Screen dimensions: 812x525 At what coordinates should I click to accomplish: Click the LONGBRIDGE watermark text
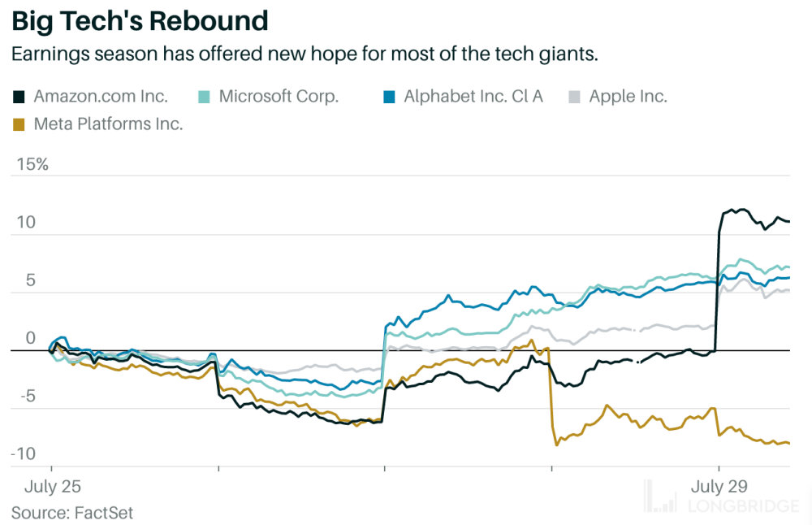click(743, 506)
